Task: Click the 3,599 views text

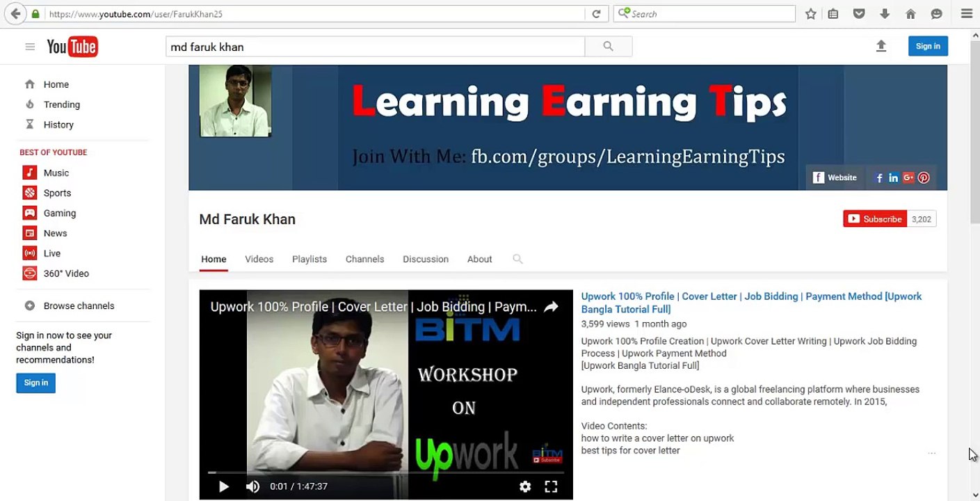Action: pyautogui.click(x=605, y=324)
